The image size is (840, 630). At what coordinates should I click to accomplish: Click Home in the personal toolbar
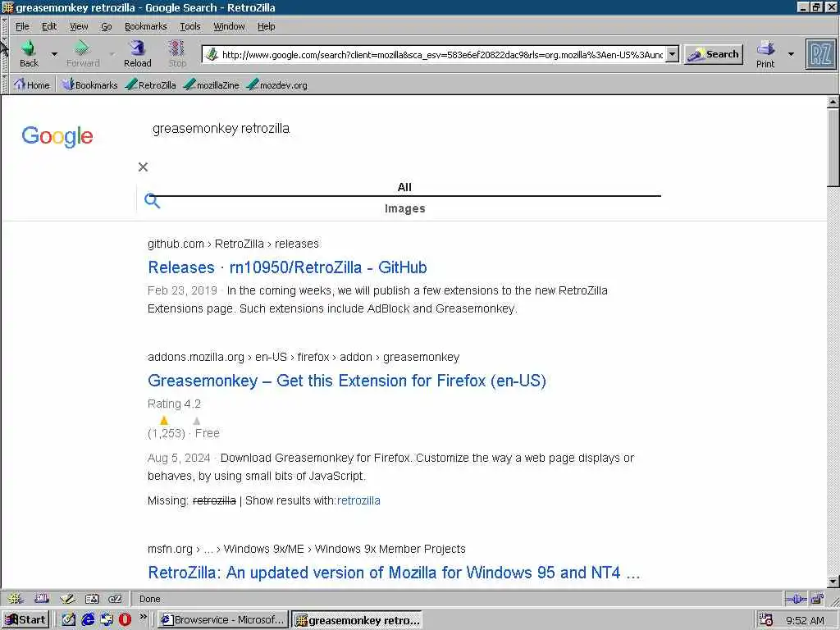[32, 84]
